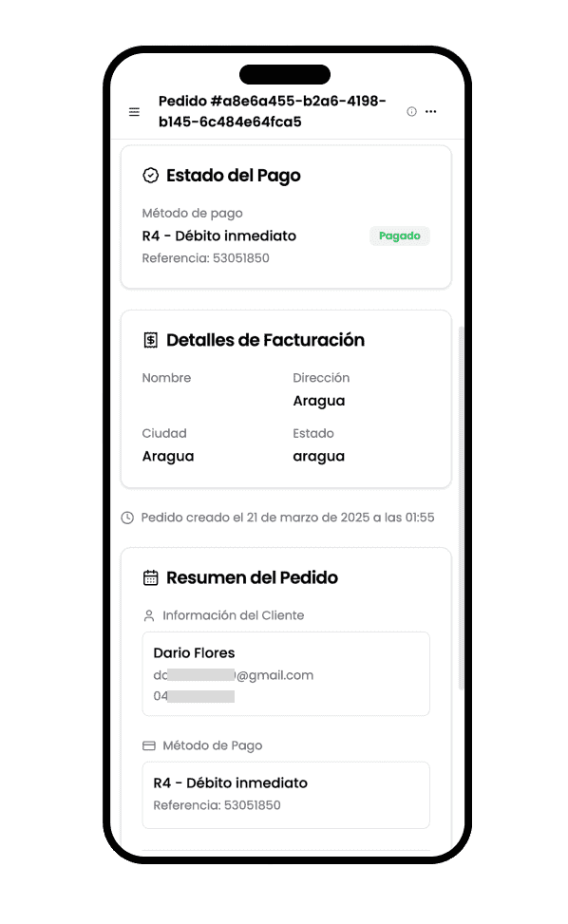This screenshot has height=924, width=568.
Task: Click the verified badge icon beside Estado del Pago
Action: [x=151, y=176]
